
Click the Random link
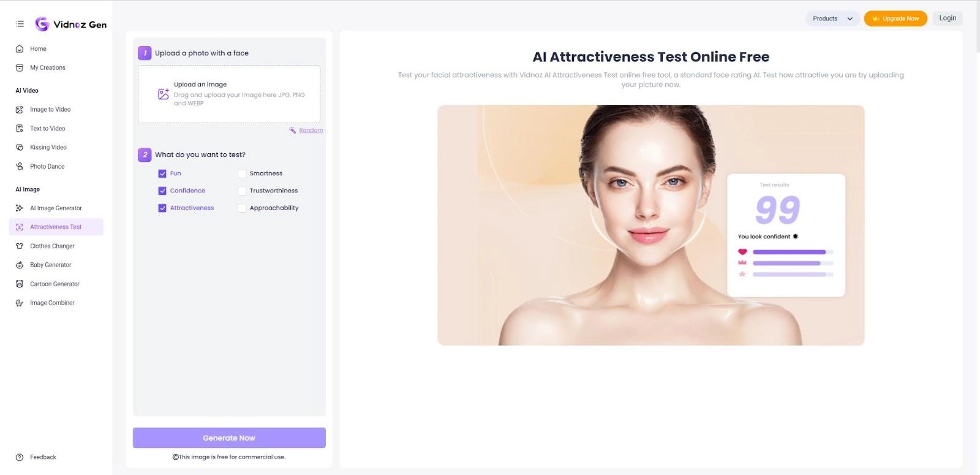pos(311,130)
